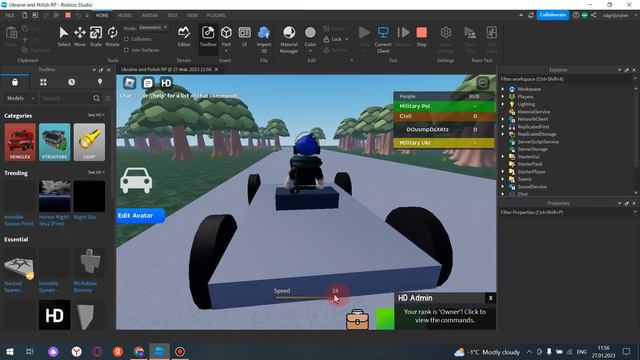The width and height of the screenshot is (640, 360).
Task: Open the MODEL ribbon tab
Action: [125, 16]
